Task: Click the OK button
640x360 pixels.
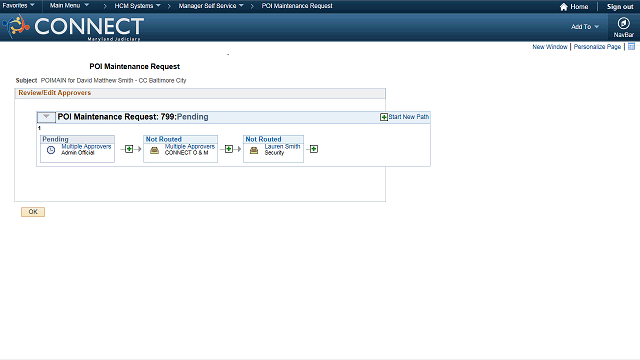Action: pos(33,212)
